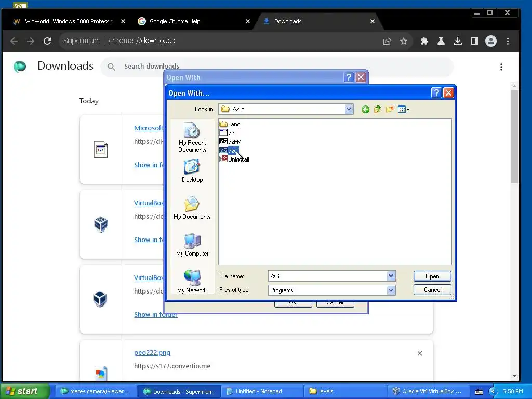The width and height of the screenshot is (532, 399).
Task: Open the Microsoft download link
Action: 149,128
